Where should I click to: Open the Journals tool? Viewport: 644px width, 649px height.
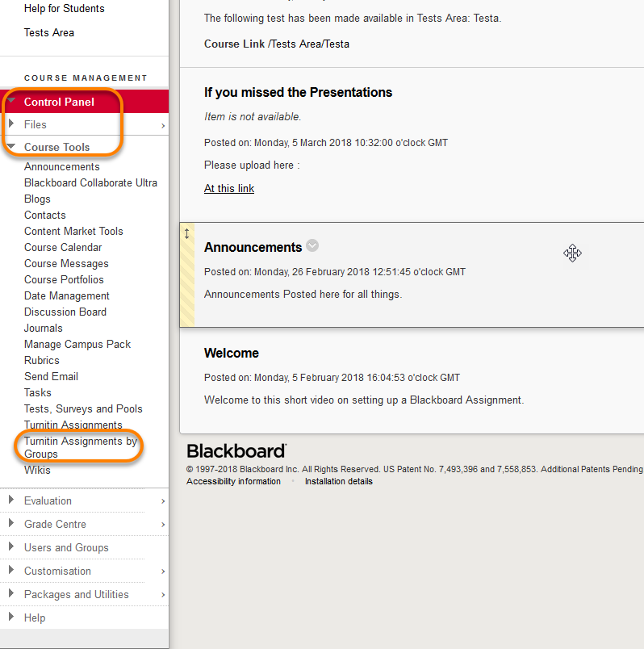pos(43,328)
